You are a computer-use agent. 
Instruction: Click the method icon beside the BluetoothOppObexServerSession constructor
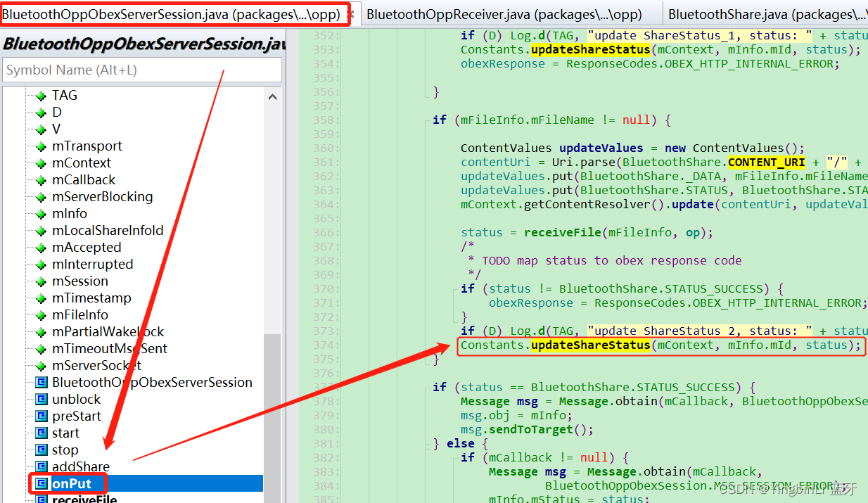tap(41, 383)
